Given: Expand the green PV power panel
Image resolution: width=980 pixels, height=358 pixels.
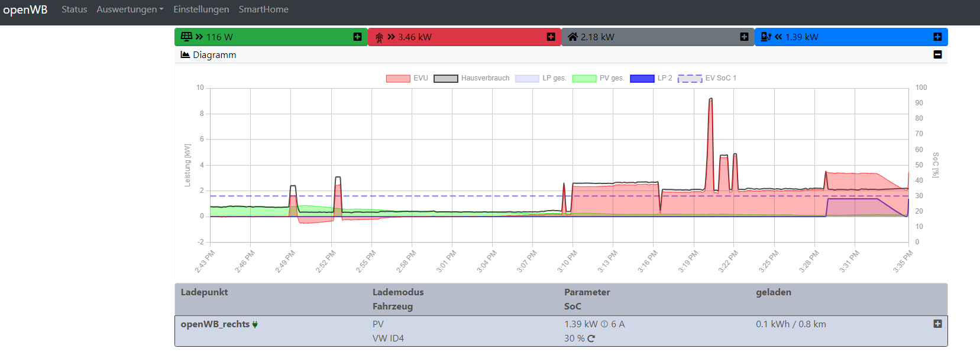Looking at the screenshot, I should click(x=357, y=37).
